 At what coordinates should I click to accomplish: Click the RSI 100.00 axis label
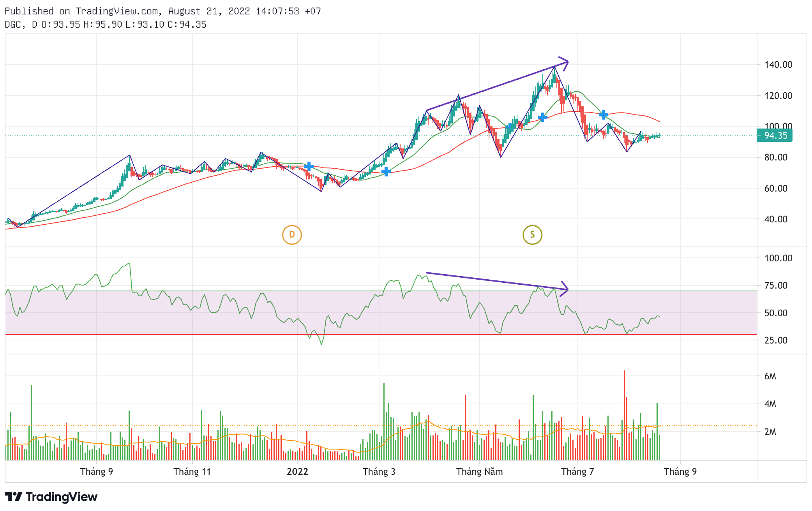pos(778,258)
